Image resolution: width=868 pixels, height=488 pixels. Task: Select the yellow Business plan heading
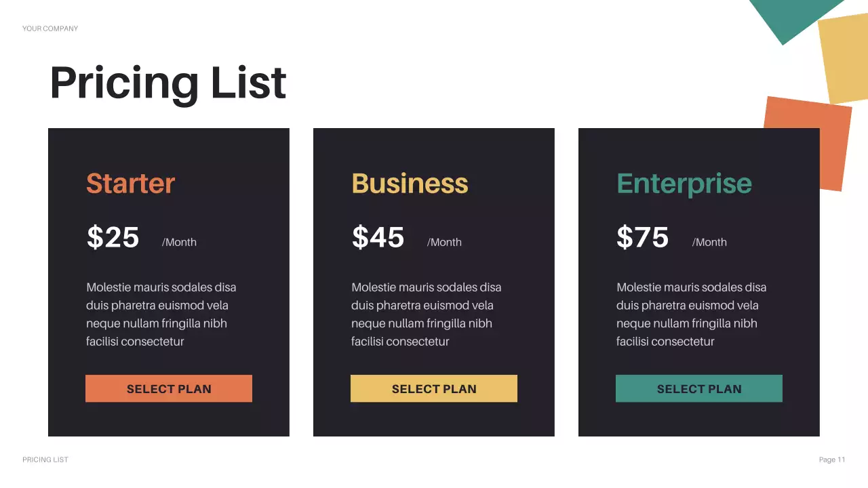click(x=410, y=184)
